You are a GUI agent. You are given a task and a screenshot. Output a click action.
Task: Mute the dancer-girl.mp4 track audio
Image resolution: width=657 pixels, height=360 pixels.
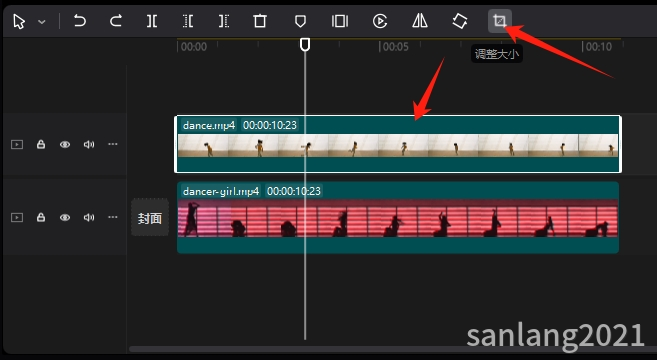tap(88, 218)
